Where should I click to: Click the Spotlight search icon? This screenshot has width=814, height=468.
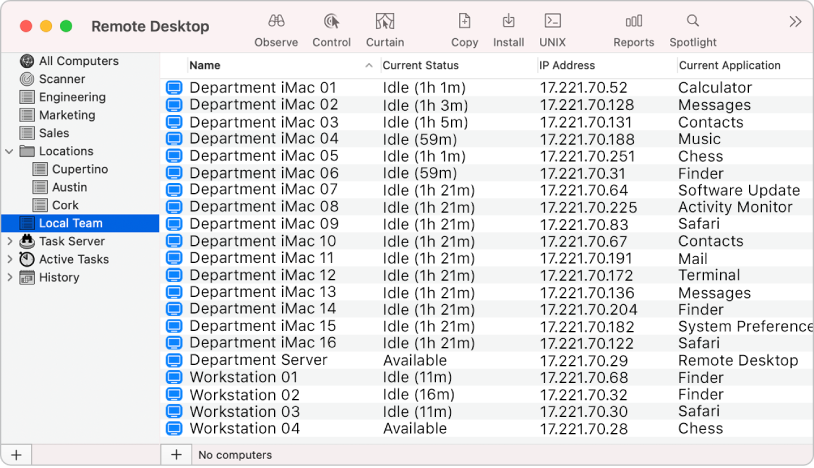tap(692, 21)
